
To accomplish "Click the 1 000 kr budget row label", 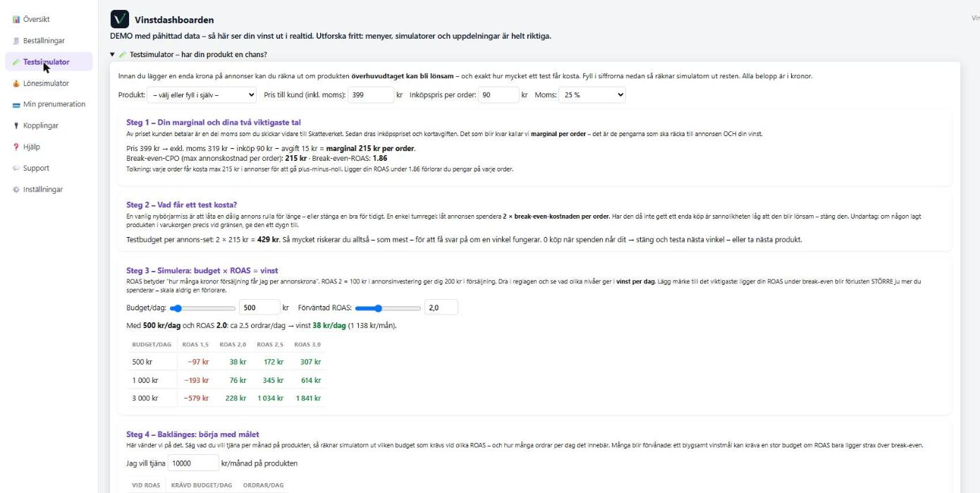I will click(145, 380).
